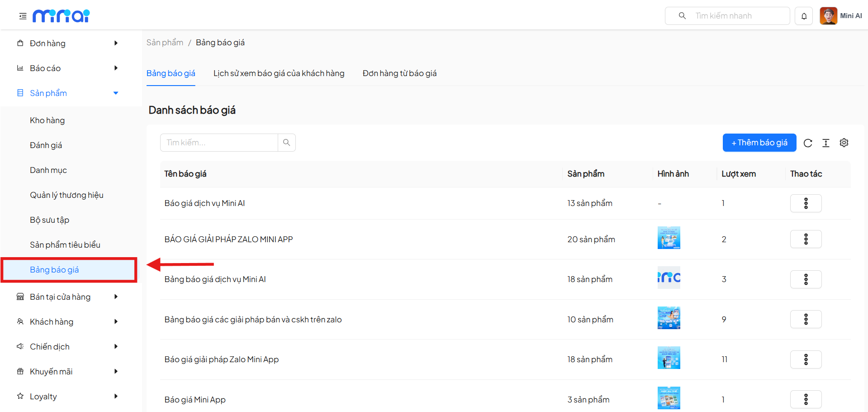Click the Thêm báo giá button
Image resolution: width=868 pixels, height=412 pixels.
tap(759, 143)
